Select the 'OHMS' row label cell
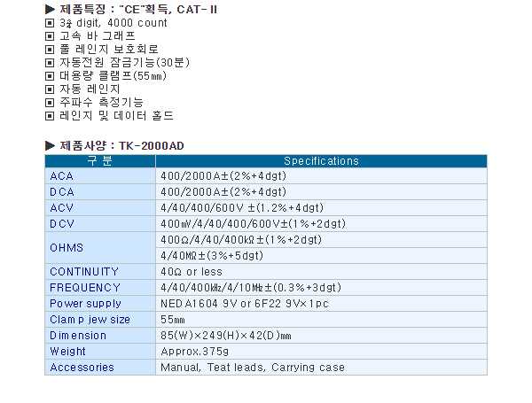This screenshot has width=532, height=403. tap(66, 248)
